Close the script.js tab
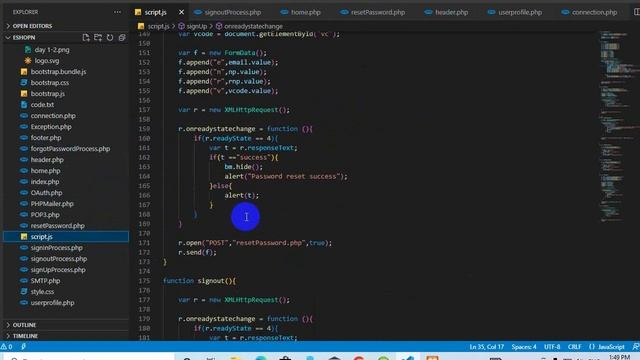This screenshot has width=640, height=360. point(181,12)
